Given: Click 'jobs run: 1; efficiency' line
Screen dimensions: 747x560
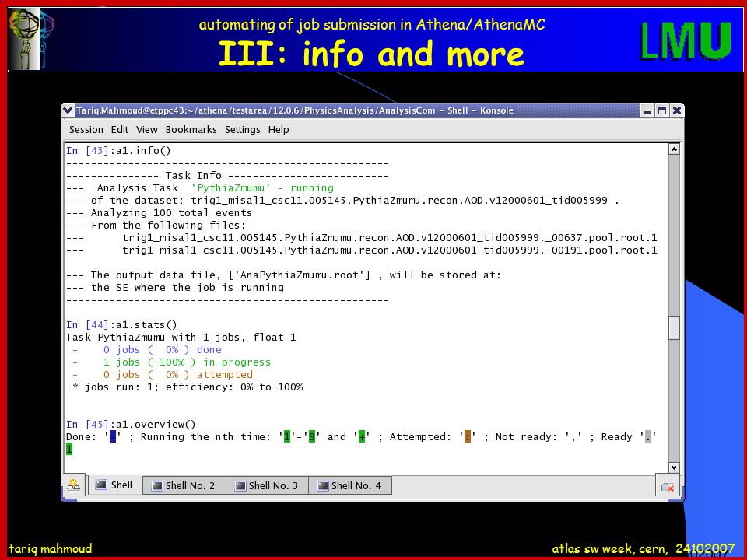Looking at the screenshot, I should (188, 387).
